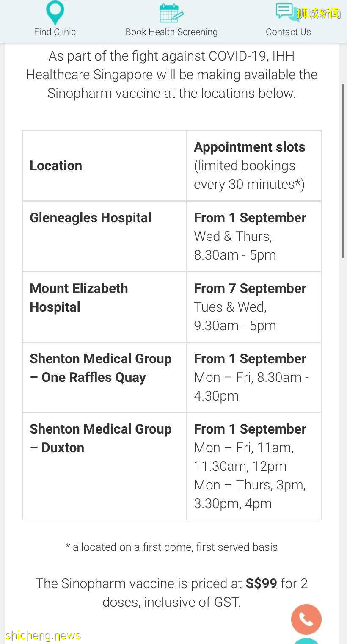This screenshot has width=347, height=644.
Task: Click Shenton Medical Group One Raffles Quay
Action: click(x=101, y=368)
